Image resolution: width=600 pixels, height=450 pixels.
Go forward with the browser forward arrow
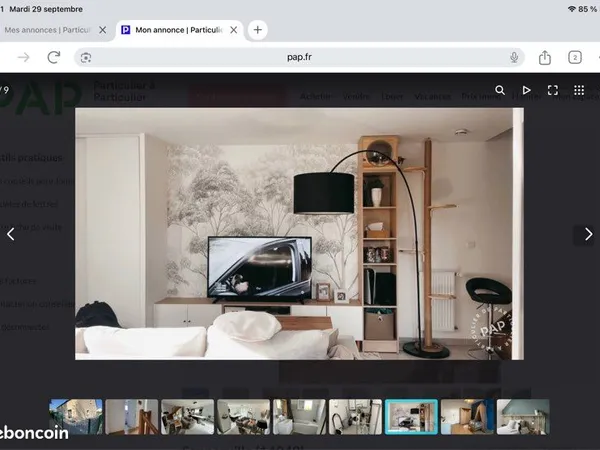tap(24, 57)
